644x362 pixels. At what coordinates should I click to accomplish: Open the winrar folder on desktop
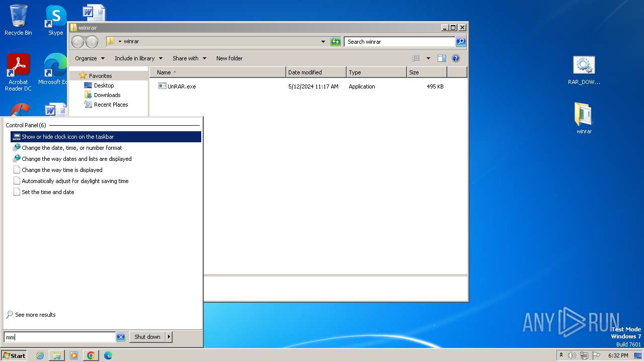(x=584, y=118)
